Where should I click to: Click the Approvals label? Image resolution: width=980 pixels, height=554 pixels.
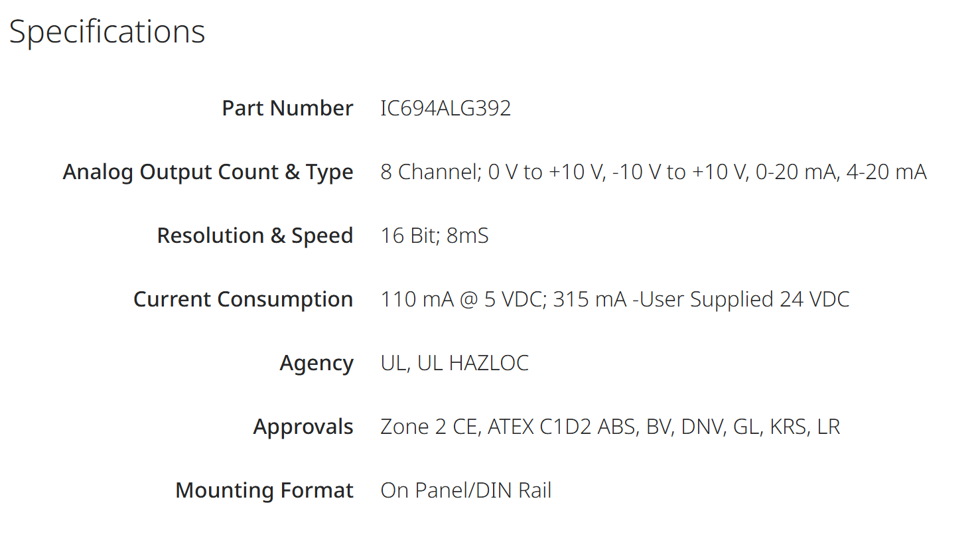[x=303, y=427]
